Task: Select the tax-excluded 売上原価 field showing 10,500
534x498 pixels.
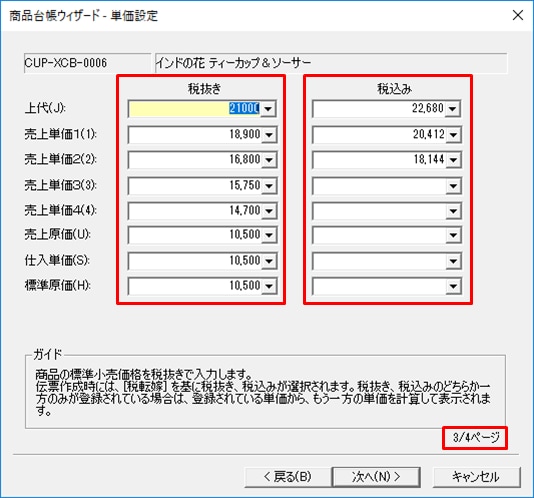Action: coord(194,235)
